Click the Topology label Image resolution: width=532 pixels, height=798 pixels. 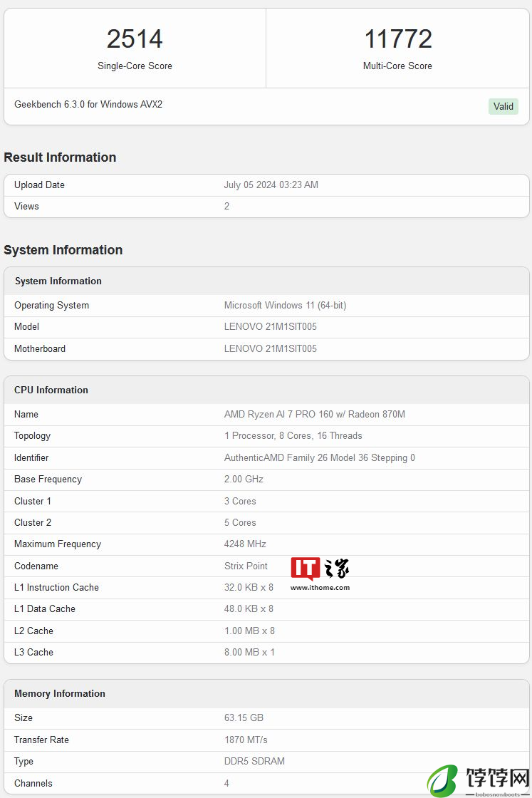click(32, 435)
